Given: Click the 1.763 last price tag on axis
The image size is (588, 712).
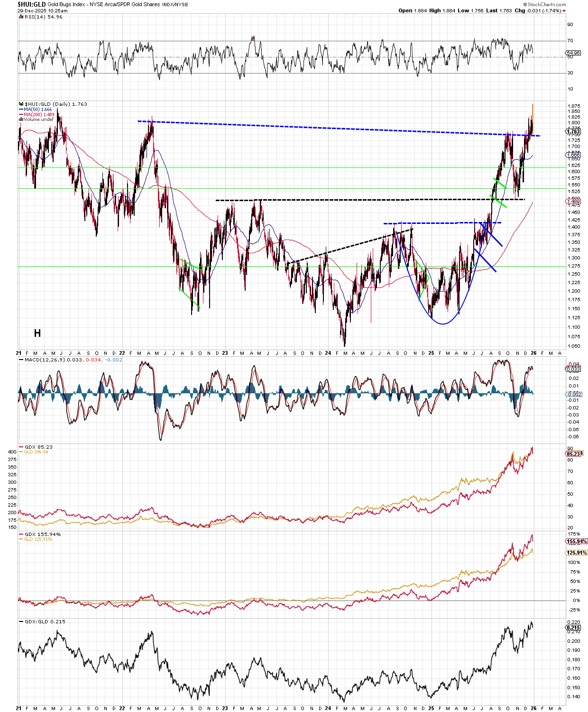Looking at the screenshot, I should coord(573,131).
